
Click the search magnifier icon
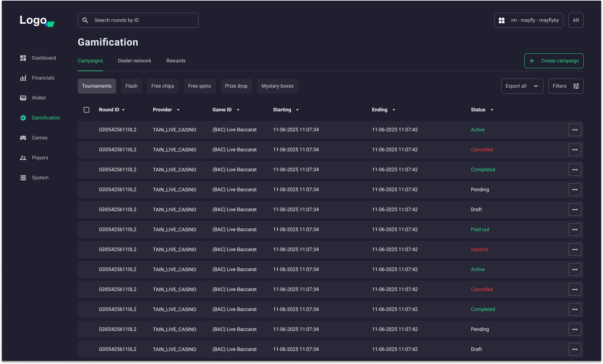(x=85, y=20)
